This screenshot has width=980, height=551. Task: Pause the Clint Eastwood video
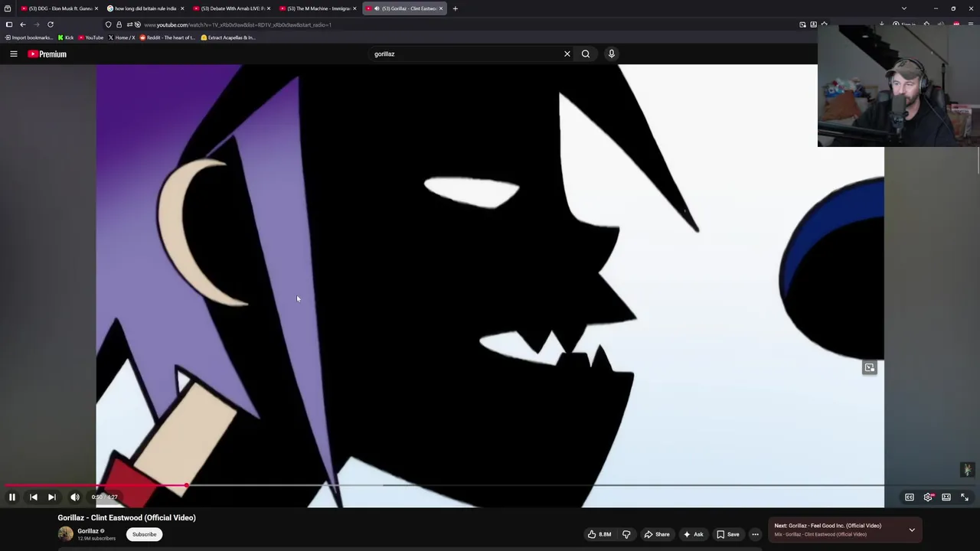[x=12, y=497]
